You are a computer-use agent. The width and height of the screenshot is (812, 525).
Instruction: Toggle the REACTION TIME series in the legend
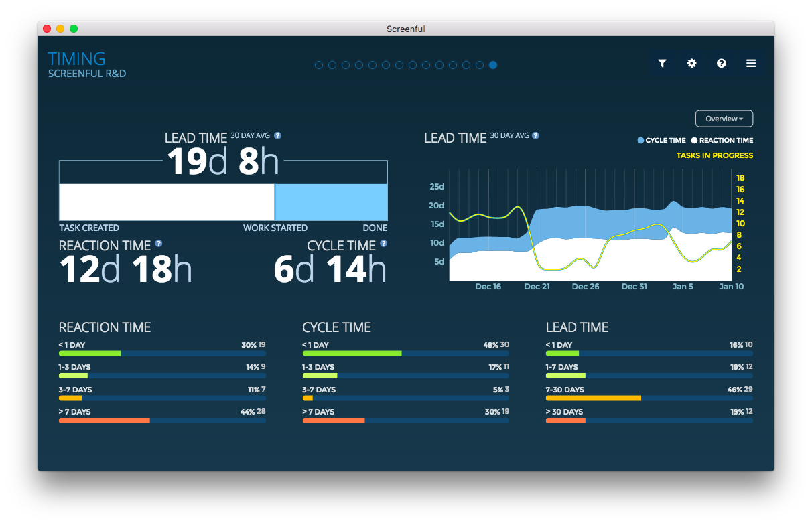click(x=722, y=140)
